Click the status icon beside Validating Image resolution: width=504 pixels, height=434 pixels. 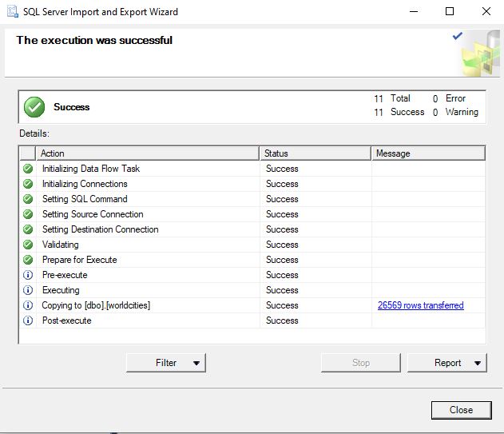point(28,245)
